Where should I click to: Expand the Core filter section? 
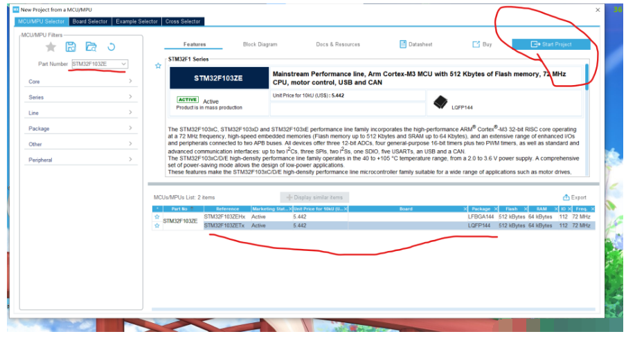tap(80, 81)
